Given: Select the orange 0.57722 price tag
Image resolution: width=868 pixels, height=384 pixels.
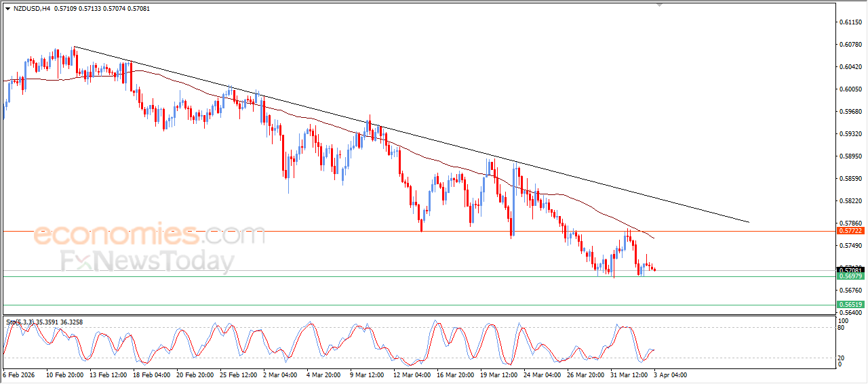Looking at the screenshot, I should [x=850, y=231].
